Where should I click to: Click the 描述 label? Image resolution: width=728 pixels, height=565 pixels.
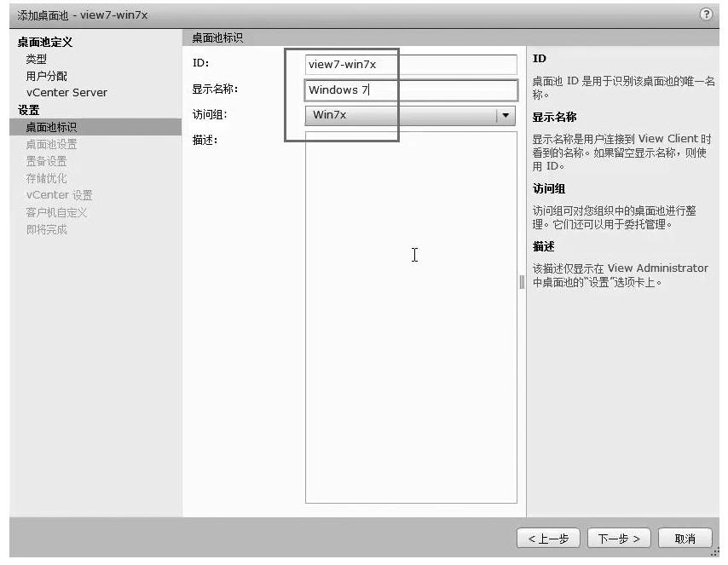[205, 141]
